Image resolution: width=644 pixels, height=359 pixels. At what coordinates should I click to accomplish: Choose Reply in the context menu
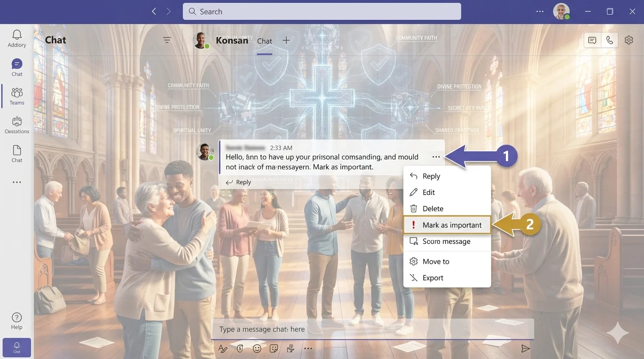coord(447,176)
